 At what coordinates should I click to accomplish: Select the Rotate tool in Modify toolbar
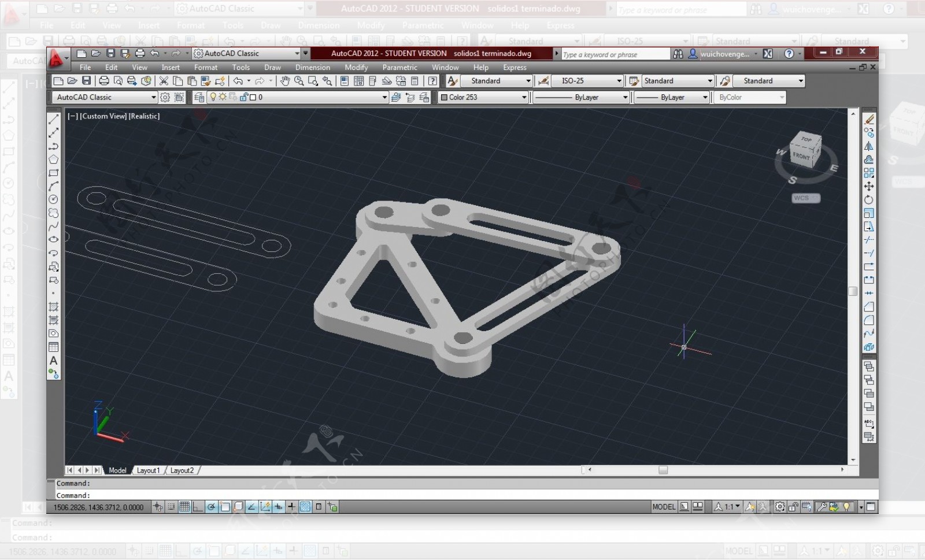tap(869, 199)
